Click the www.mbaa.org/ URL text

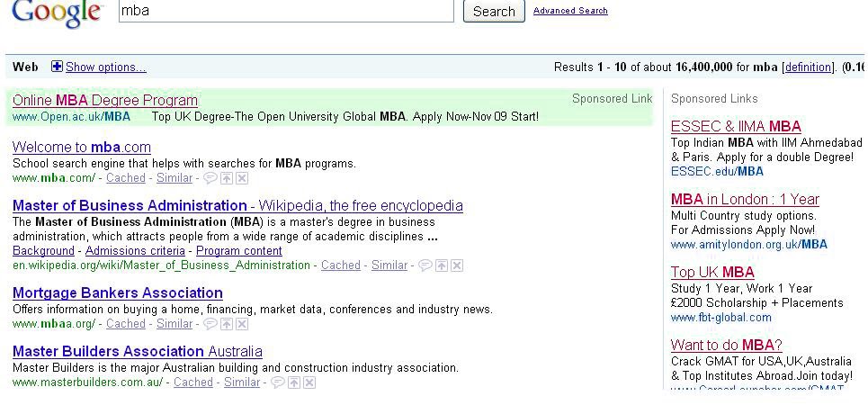point(54,324)
